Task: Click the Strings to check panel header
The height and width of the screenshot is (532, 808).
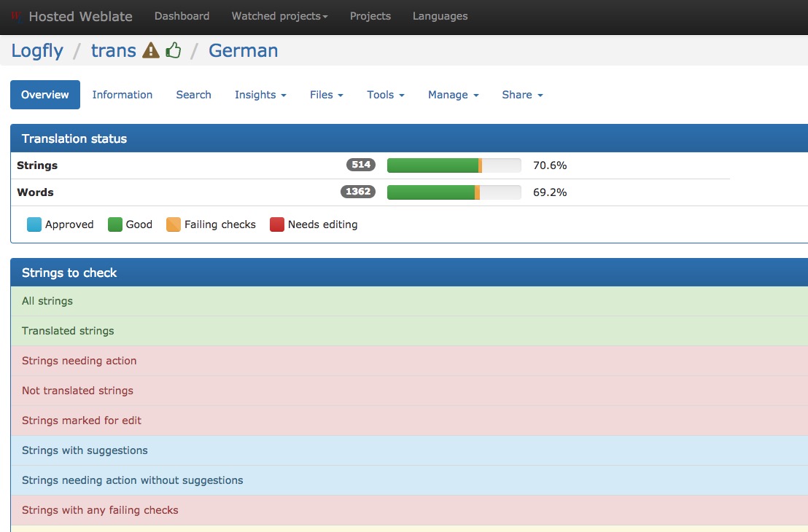Action: (x=409, y=273)
